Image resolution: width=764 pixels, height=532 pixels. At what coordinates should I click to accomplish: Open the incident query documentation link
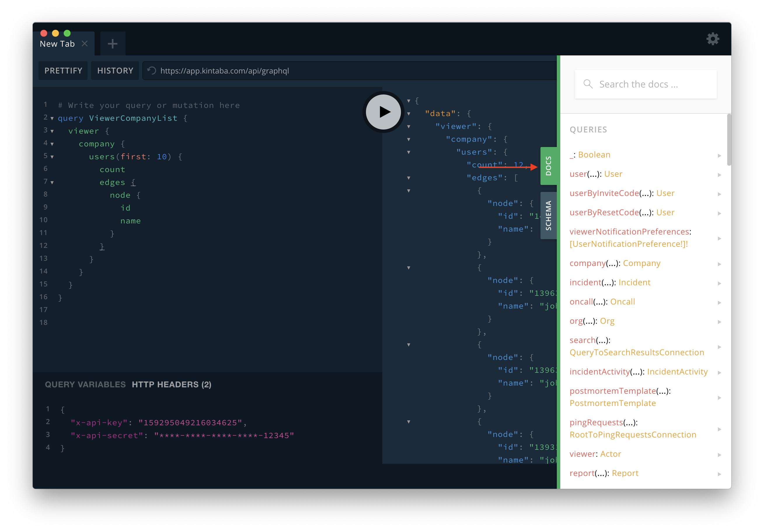[585, 282]
